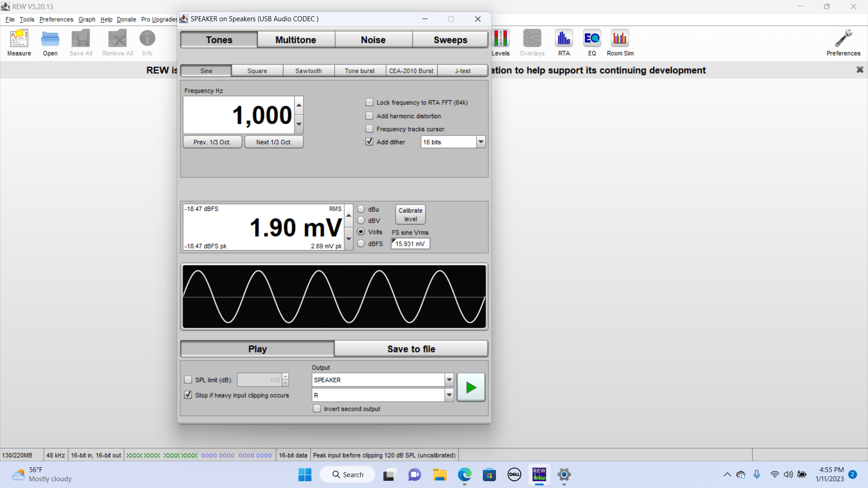Select the dBV level unit radio button
Viewport: 868px width, 488px height.
point(361,221)
